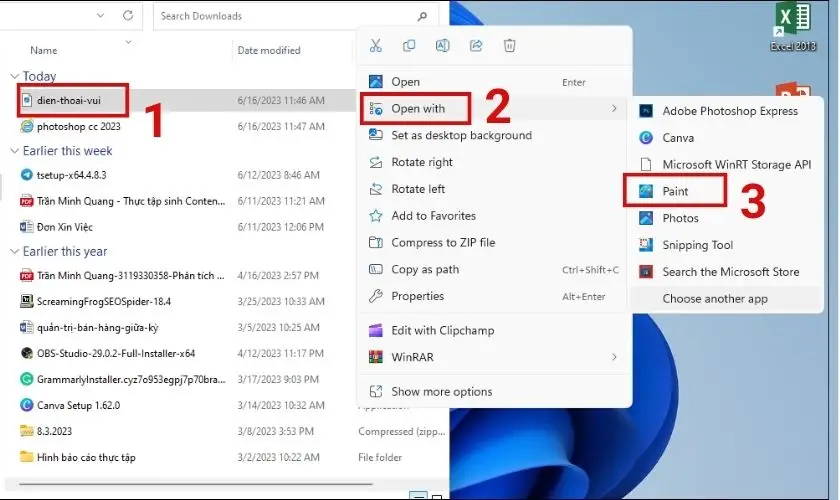
Task: Open the file with Paint
Action: coord(726,191)
